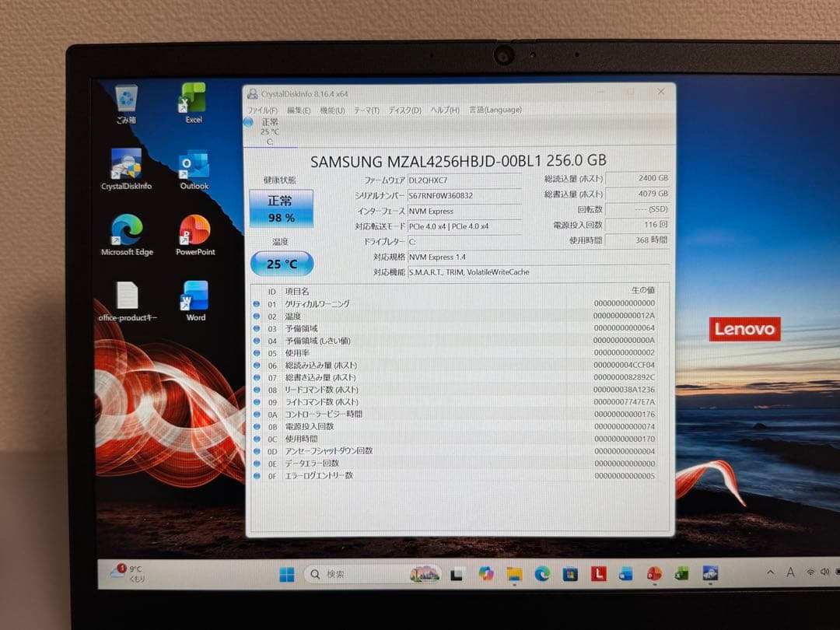Click the 項目名 column header
Screen dimensions: 840x630
tap(297, 292)
